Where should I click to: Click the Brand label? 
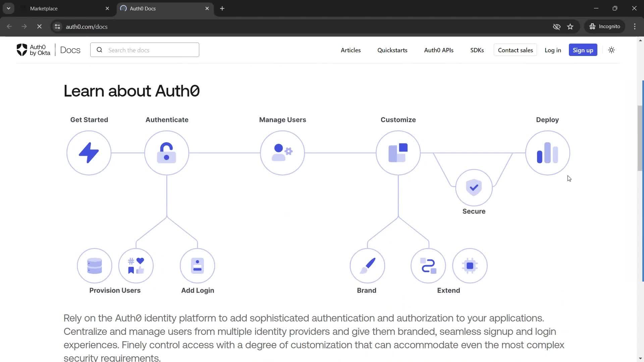(x=367, y=290)
